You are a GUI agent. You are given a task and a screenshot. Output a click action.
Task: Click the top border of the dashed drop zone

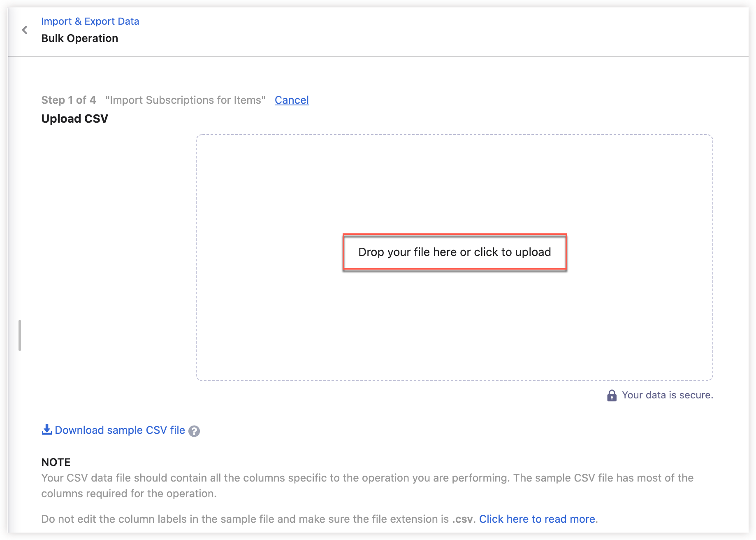pos(454,135)
